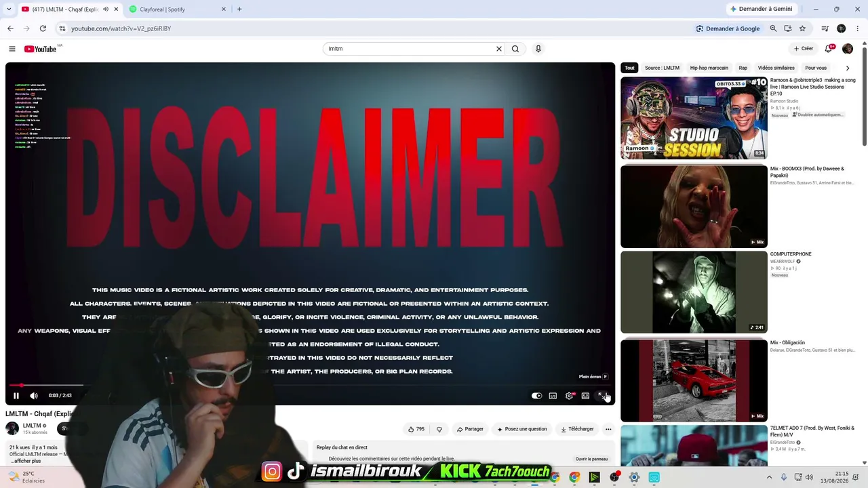
Task: Select the Vidéos similaires chip
Action: point(776,68)
